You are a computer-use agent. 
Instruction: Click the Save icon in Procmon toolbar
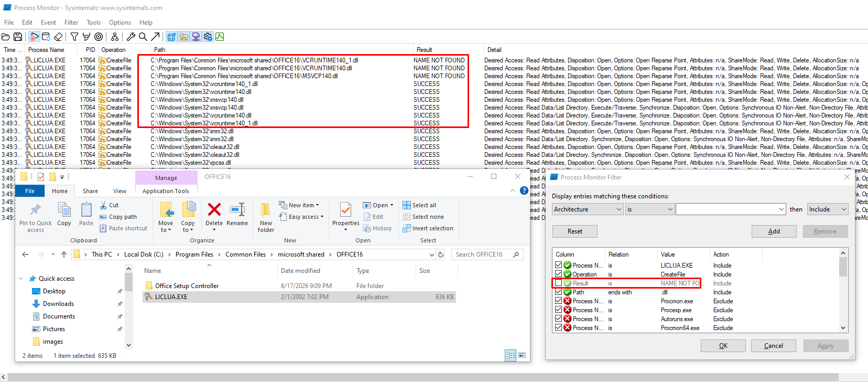pyautogui.click(x=18, y=37)
